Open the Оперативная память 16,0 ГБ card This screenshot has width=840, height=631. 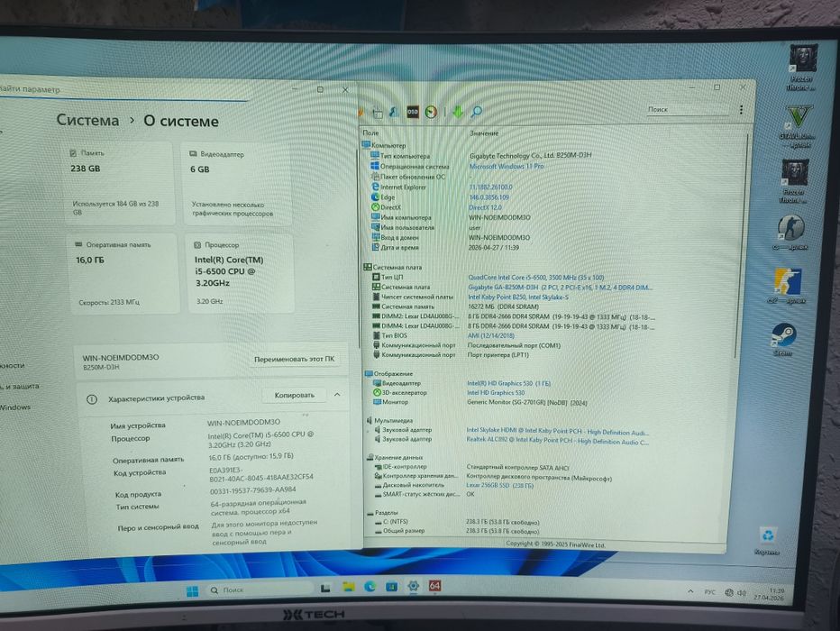[123, 273]
